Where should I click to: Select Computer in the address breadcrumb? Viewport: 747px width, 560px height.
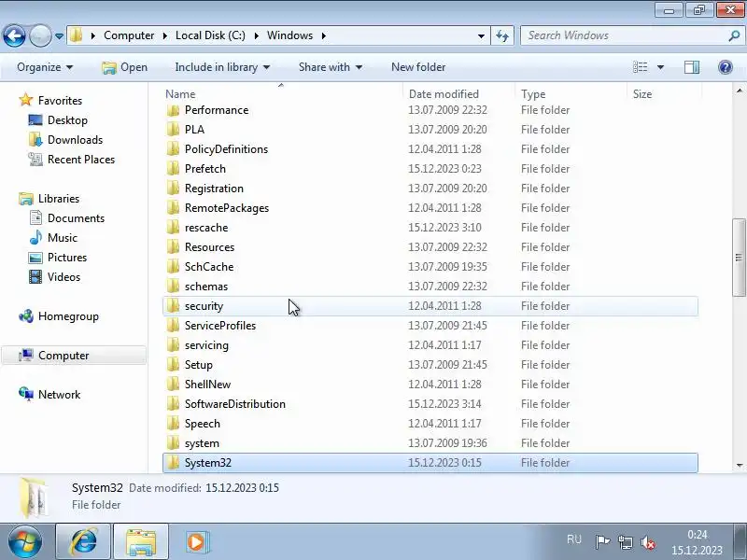pyautogui.click(x=129, y=35)
